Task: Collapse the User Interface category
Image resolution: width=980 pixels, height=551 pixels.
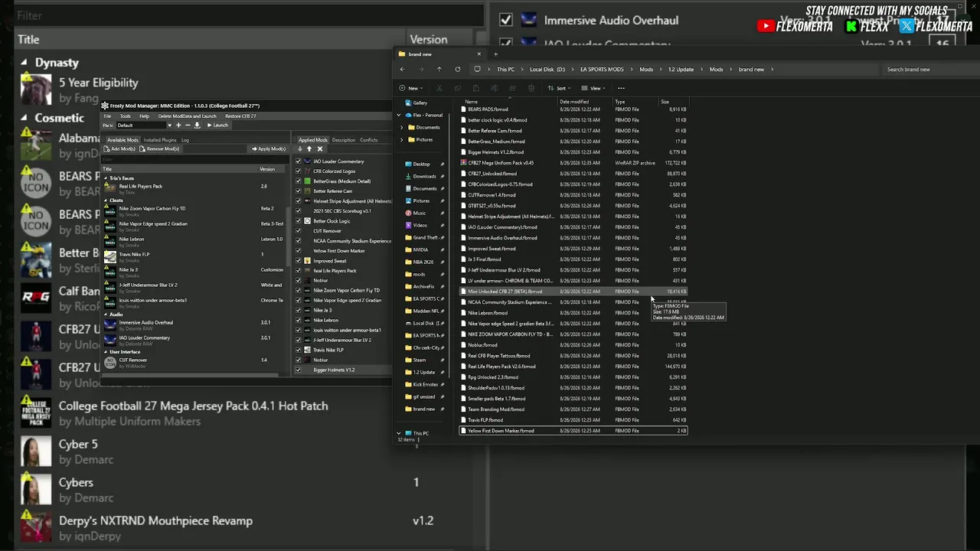Action: point(106,352)
